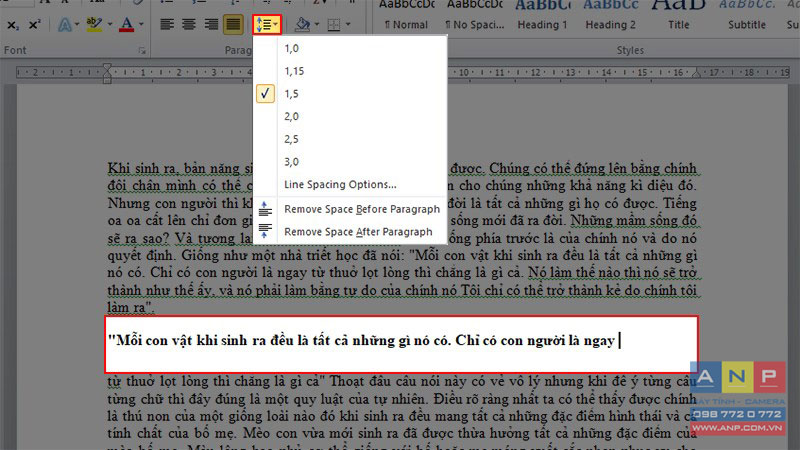Choose 1,0 line spacing

point(350,48)
